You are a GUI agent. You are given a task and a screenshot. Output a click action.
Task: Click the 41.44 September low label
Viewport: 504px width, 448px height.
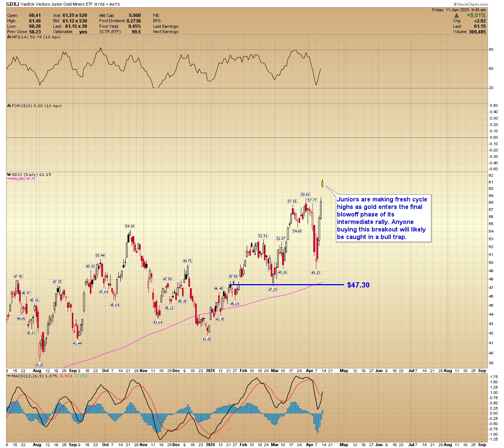click(x=77, y=344)
